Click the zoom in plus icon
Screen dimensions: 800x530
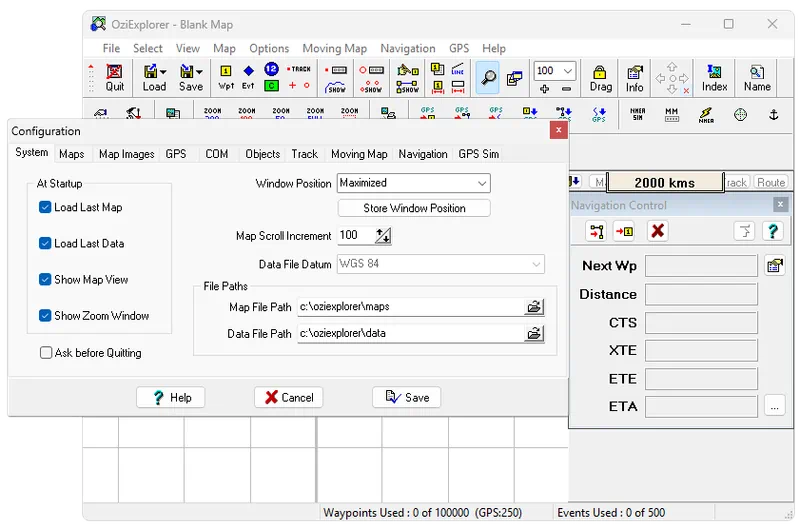(x=544, y=89)
